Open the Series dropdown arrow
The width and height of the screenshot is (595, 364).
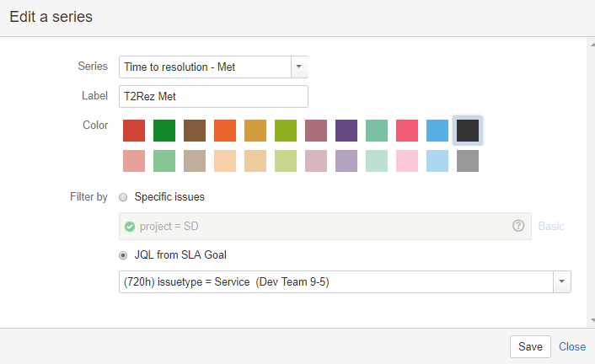(299, 67)
